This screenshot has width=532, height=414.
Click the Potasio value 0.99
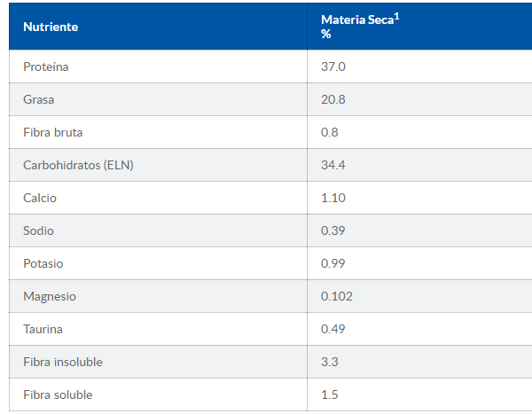pos(333,263)
